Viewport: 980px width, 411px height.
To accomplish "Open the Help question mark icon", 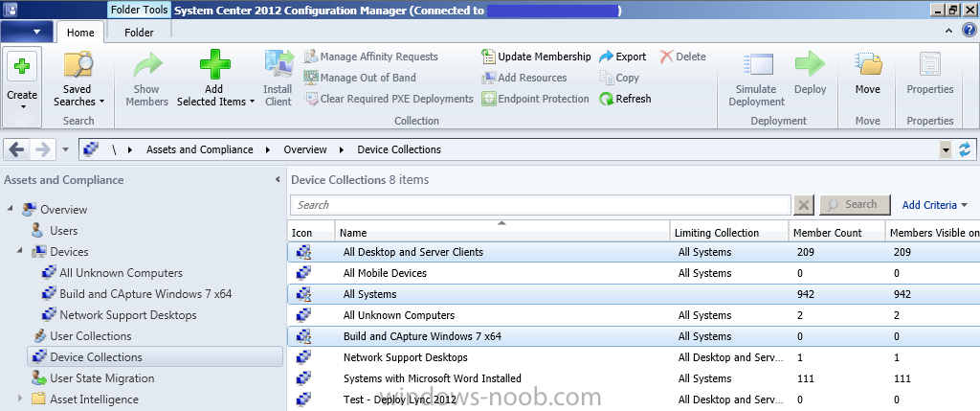I will (969, 31).
